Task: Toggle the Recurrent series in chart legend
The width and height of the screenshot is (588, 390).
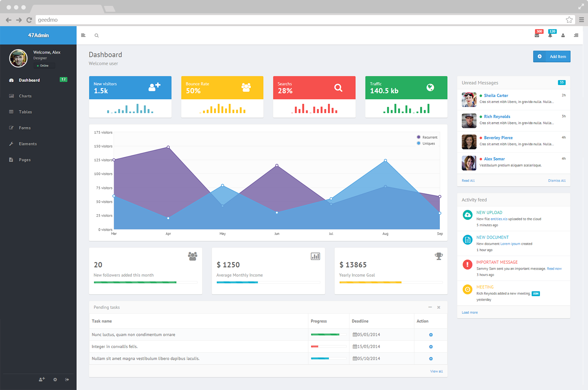Action: (427, 137)
